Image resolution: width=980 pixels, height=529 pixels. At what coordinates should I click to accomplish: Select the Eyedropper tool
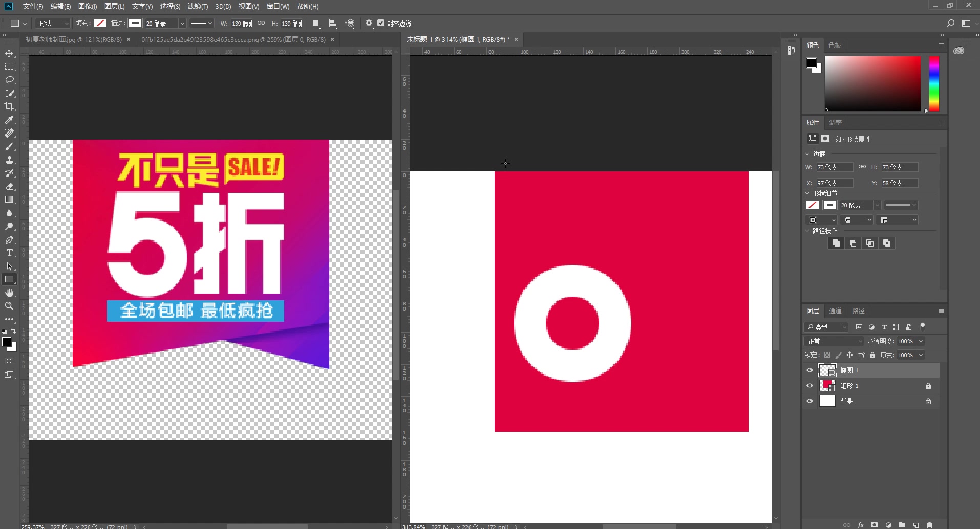pos(9,120)
